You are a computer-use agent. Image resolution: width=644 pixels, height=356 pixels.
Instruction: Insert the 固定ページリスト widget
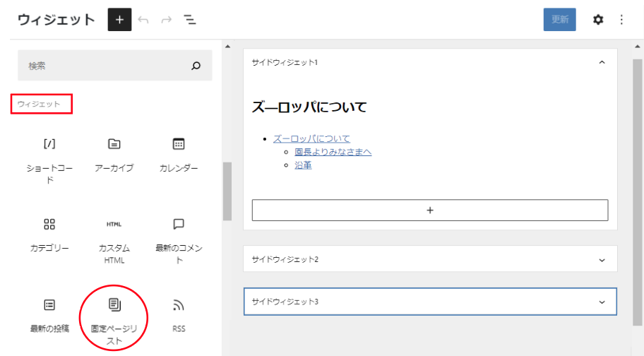coord(114,321)
